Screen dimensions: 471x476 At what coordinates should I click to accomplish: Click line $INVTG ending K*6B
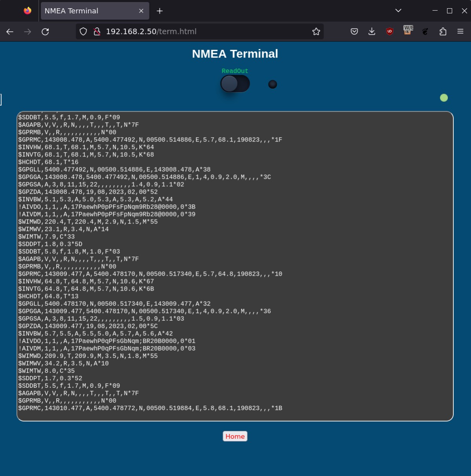[x=86, y=289]
